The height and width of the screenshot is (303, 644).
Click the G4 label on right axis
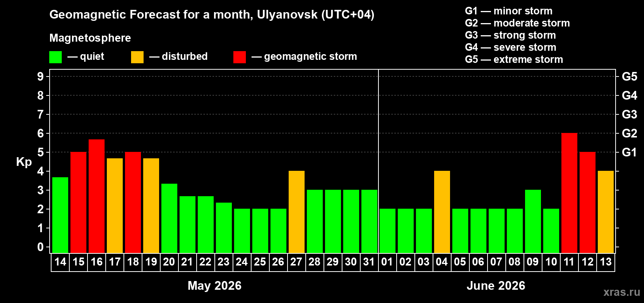(630, 95)
